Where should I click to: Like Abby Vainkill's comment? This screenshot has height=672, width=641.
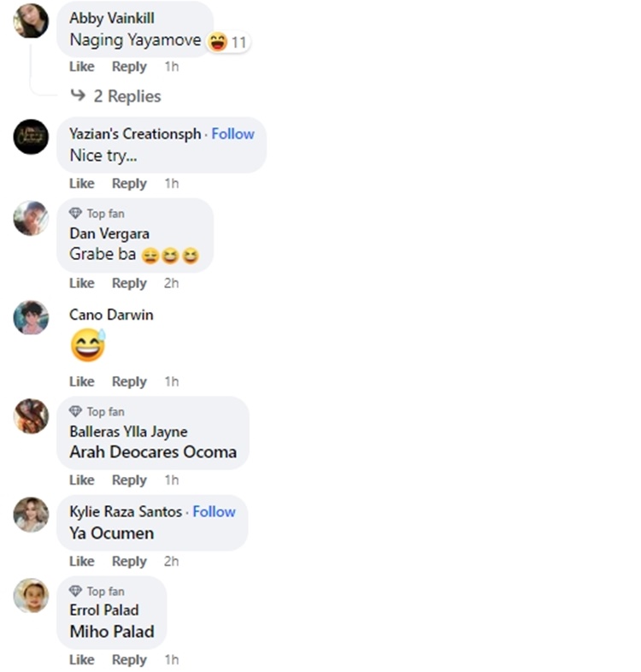[x=82, y=67]
